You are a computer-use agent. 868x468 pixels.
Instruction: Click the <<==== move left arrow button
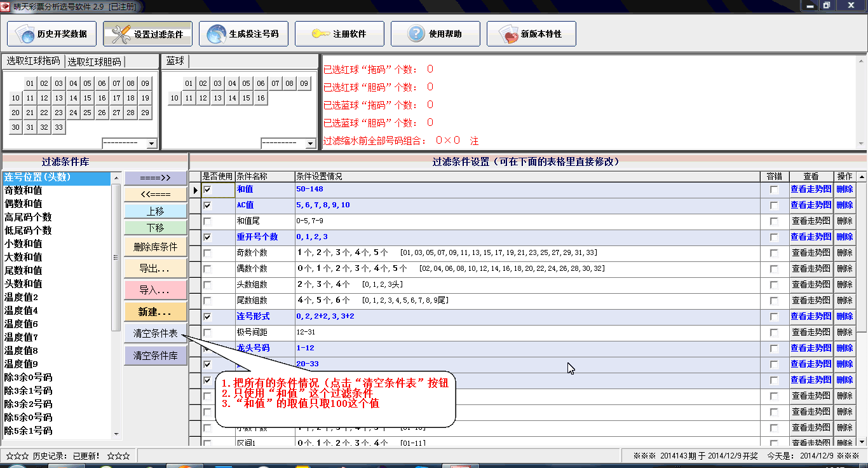(156, 194)
